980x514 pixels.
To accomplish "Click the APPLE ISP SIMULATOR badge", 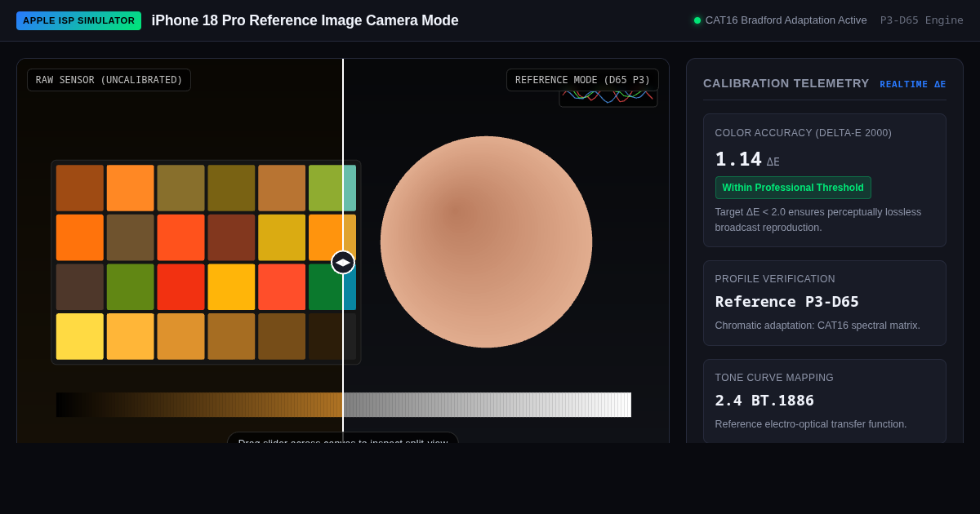I will pyautogui.click(x=78, y=20).
